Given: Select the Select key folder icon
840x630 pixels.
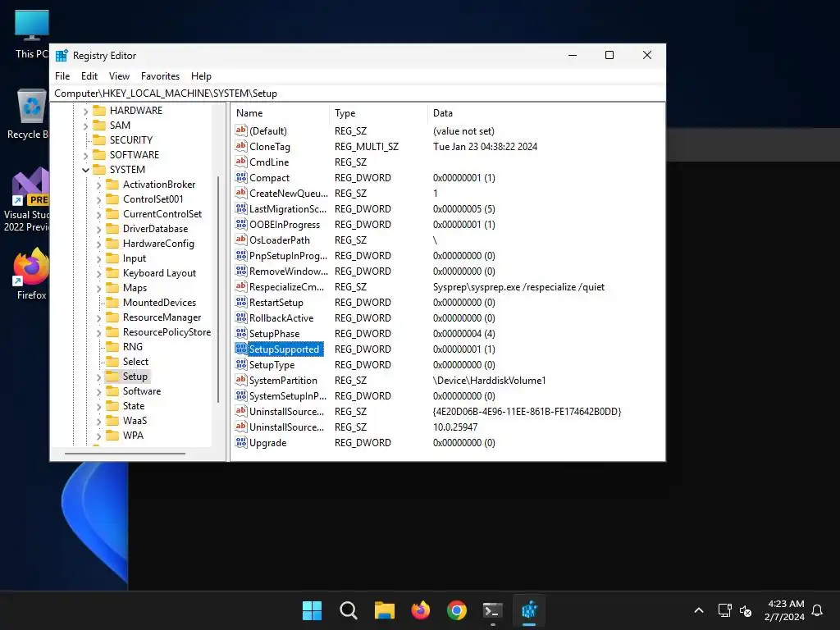Looking at the screenshot, I should 112,362.
